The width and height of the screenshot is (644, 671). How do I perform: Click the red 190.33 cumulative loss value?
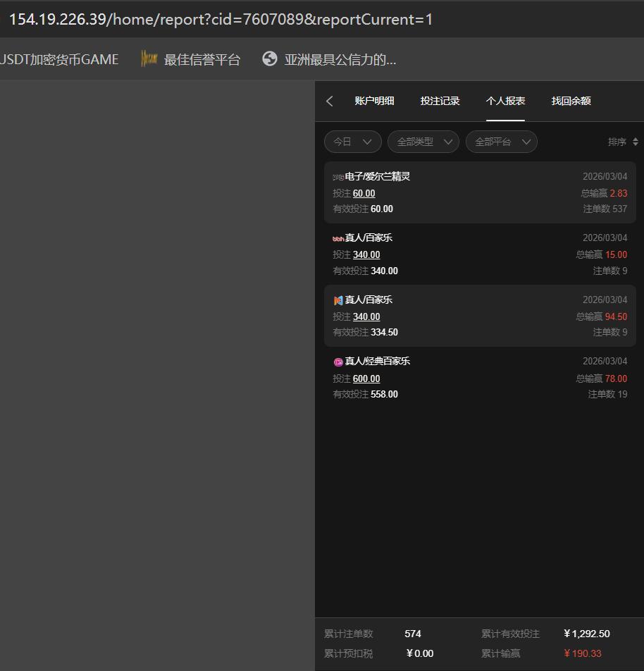(x=583, y=653)
